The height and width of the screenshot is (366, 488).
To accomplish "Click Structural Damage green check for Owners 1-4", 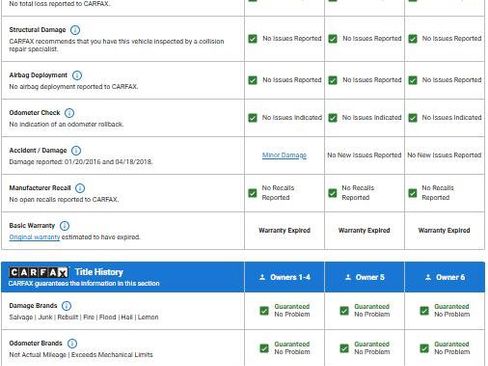I will click(253, 39).
